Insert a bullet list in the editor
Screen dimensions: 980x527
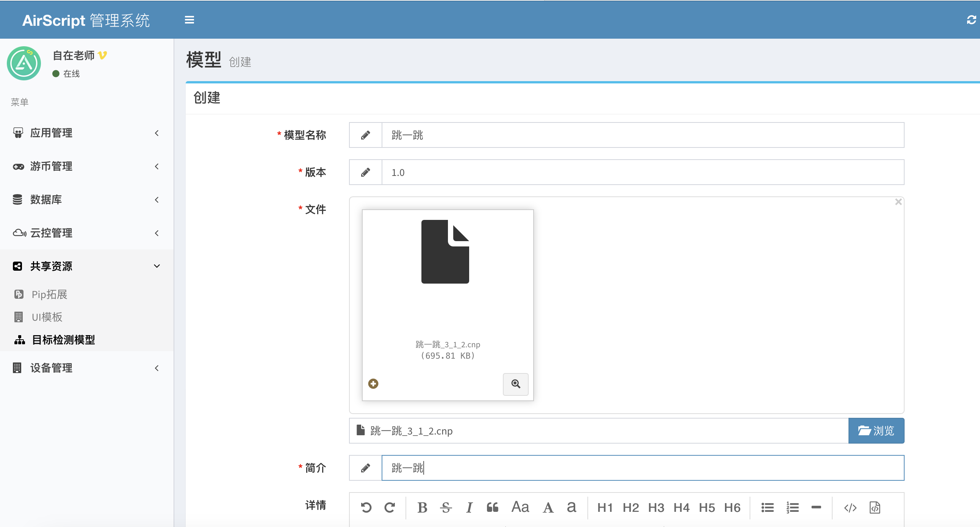pyautogui.click(x=767, y=507)
